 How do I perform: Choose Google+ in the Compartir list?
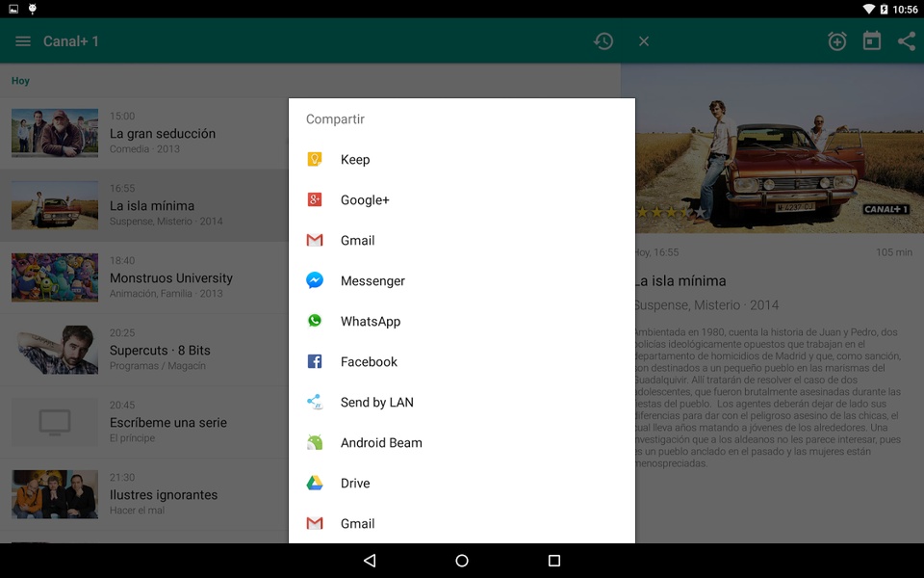pyautogui.click(x=461, y=200)
